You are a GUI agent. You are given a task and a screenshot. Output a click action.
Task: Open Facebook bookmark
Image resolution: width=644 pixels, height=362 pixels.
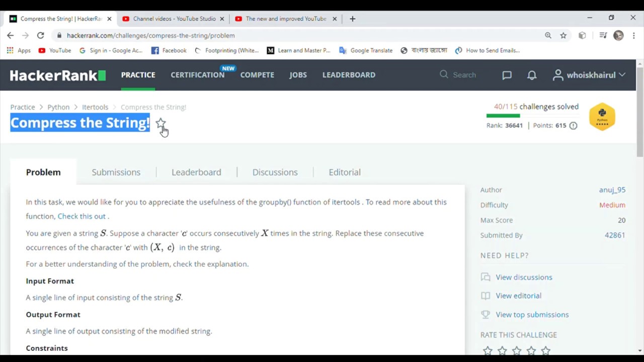pyautogui.click(x=169, y=50)
